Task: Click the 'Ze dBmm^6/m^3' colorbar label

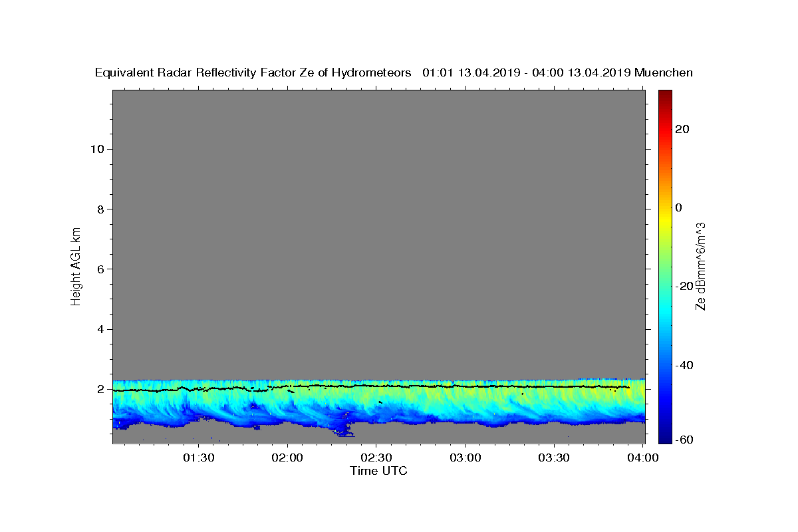Action: (x=700, y=266)
